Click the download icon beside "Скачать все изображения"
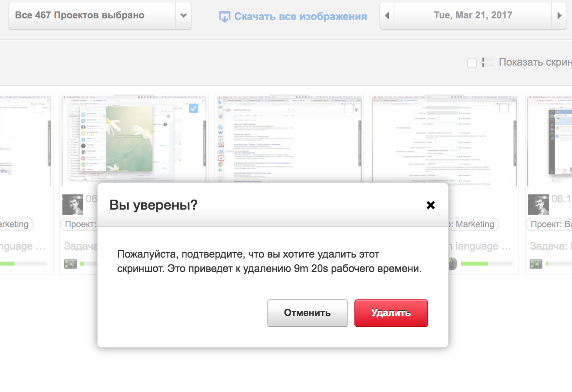572x392 pixels. (x=224, y=16)
